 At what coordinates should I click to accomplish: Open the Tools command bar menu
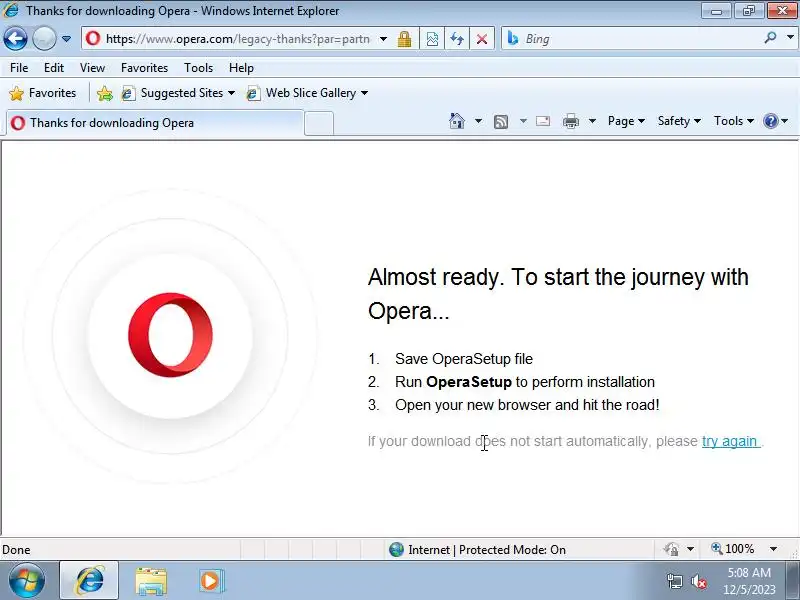point(734,121)
